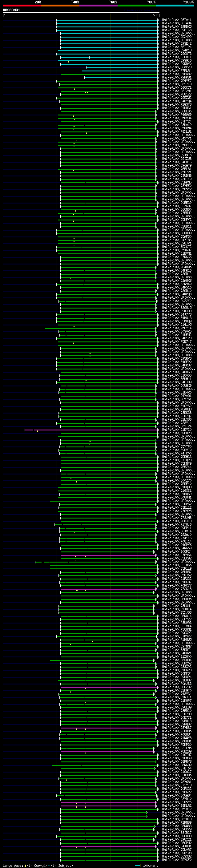Click the white query sequence bar

pos(81,13)
